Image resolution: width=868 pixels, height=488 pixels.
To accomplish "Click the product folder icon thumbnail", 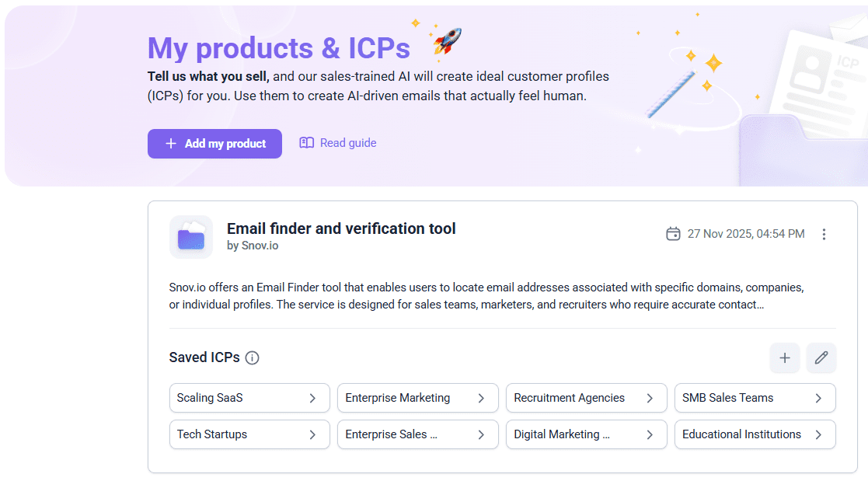I will pyautogui.click(x=191, y=237).
